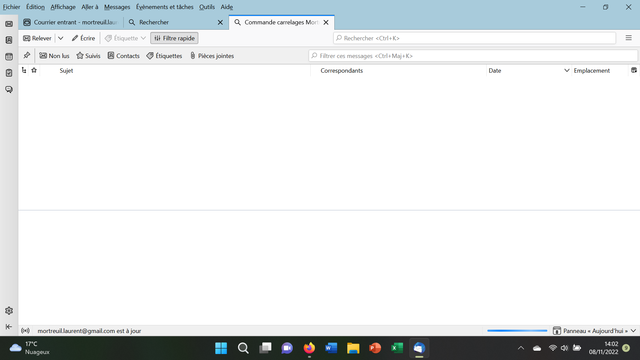Screen dimensions: 640x360
Task: Toggle the Contacts filter
Action: coord(124,56)
